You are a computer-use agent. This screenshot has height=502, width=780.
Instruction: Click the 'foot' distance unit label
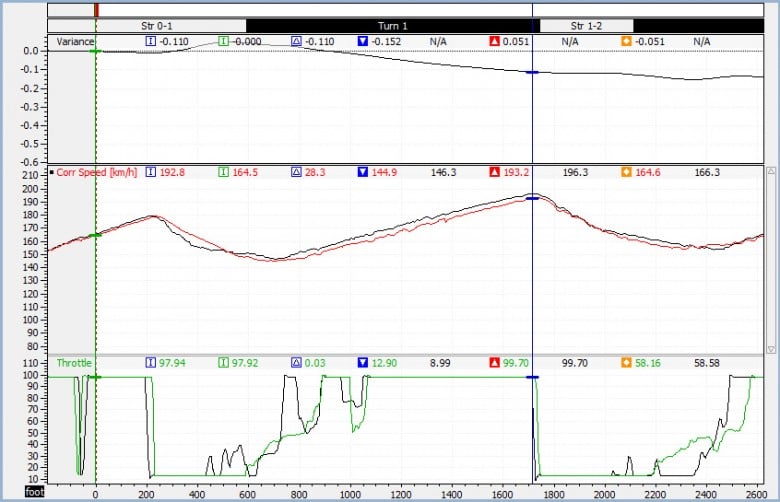tap(35, 493)
